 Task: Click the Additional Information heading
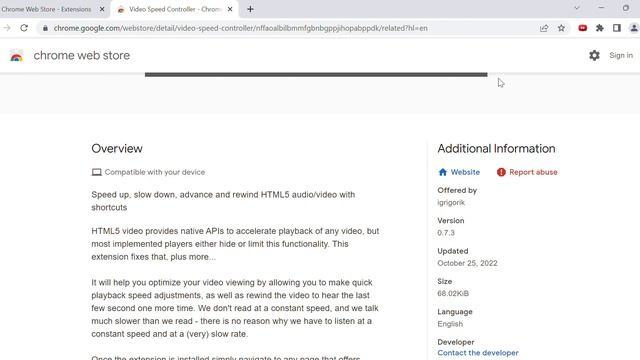[496, 149]
